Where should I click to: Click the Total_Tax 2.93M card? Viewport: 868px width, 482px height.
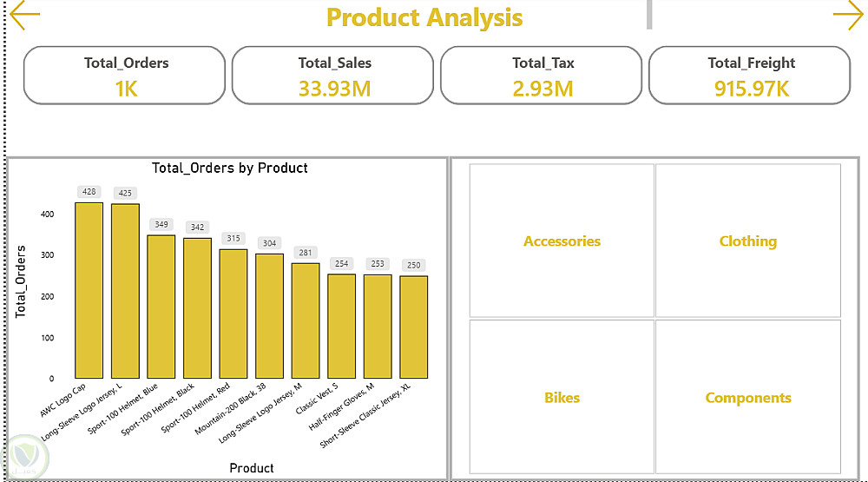[542, 76]
